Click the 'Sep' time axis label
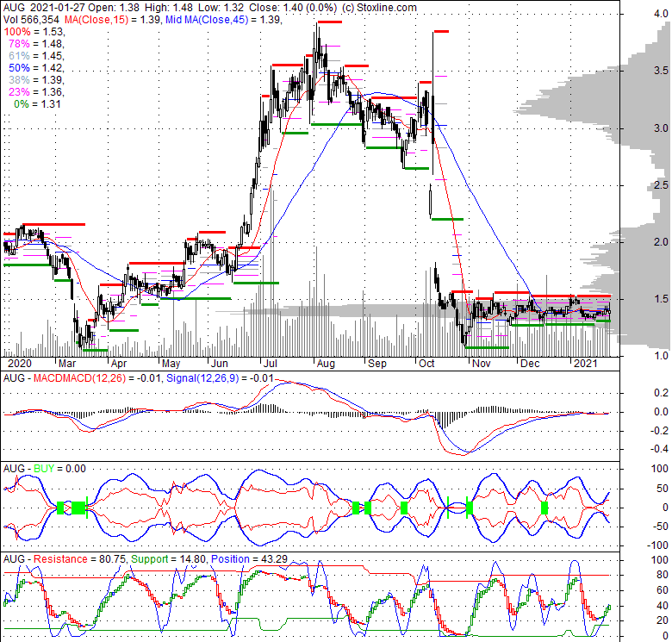672x642 pixels. point(377,364)
